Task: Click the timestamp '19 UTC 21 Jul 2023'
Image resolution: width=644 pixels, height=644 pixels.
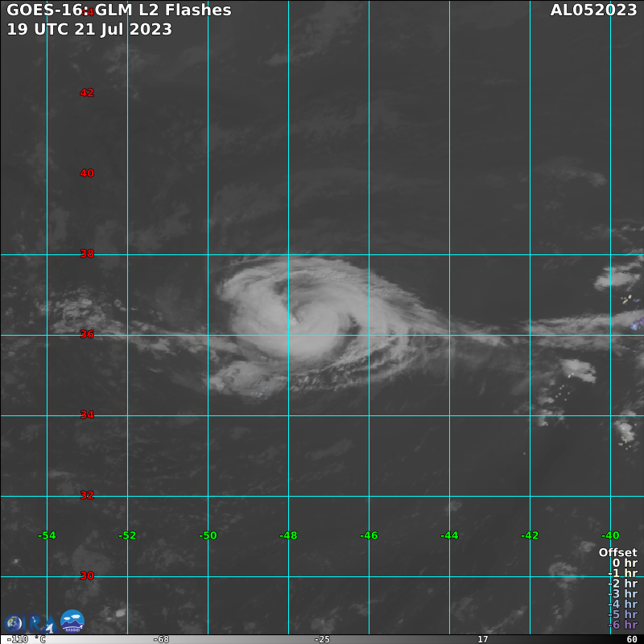Action: coord(89,29)
